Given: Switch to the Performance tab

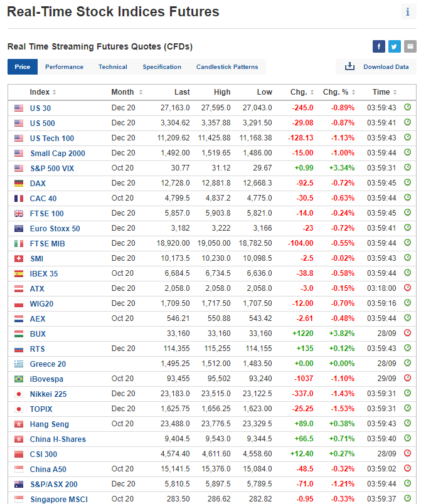Looking at the screenshot, I should [x=64, y=67].
